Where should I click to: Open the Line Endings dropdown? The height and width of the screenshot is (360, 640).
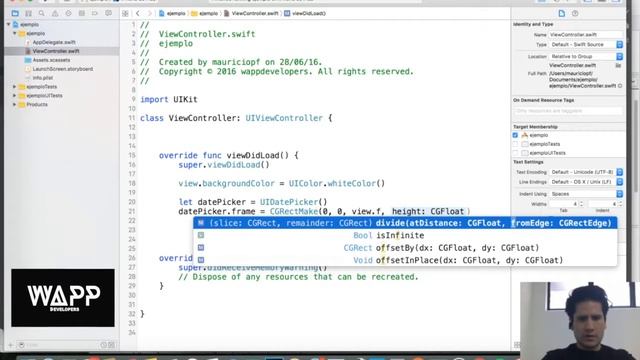pyautogui.click(x=586, y=182)
